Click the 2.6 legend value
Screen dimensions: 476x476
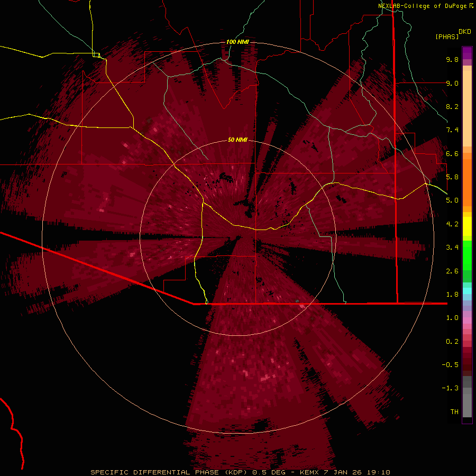452,271
